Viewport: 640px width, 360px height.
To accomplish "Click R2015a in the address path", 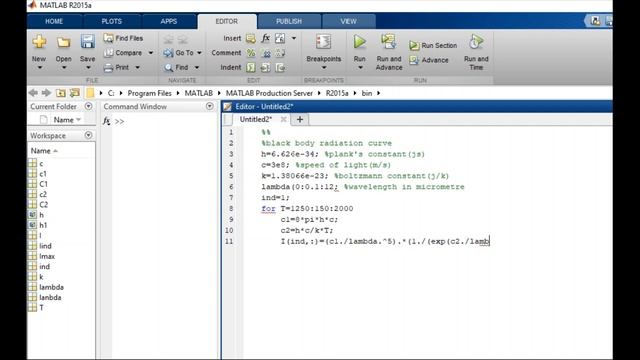I will 337,93.
